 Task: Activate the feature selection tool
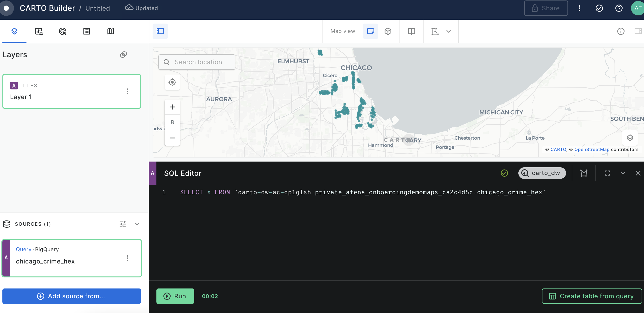[x=435, y=31]
